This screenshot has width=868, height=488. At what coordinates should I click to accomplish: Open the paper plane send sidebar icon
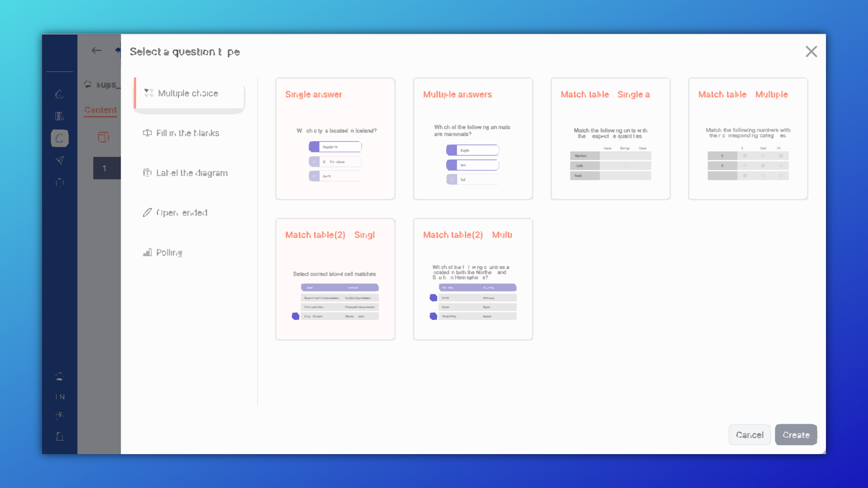60,160
